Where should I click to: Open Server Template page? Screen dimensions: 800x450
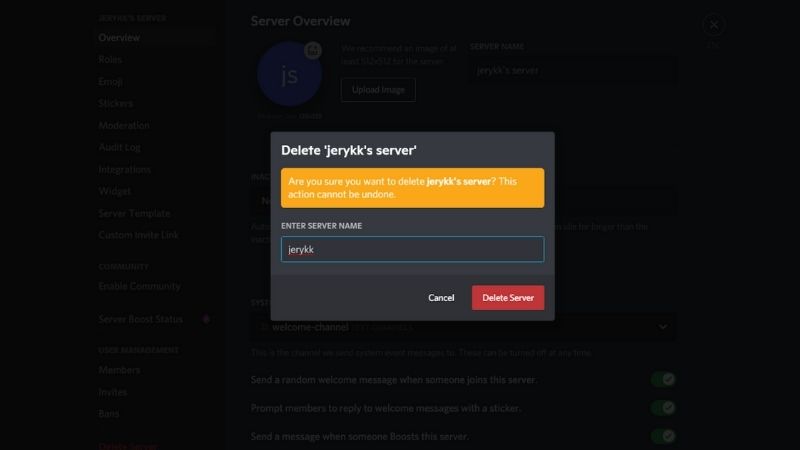[134, 213]
